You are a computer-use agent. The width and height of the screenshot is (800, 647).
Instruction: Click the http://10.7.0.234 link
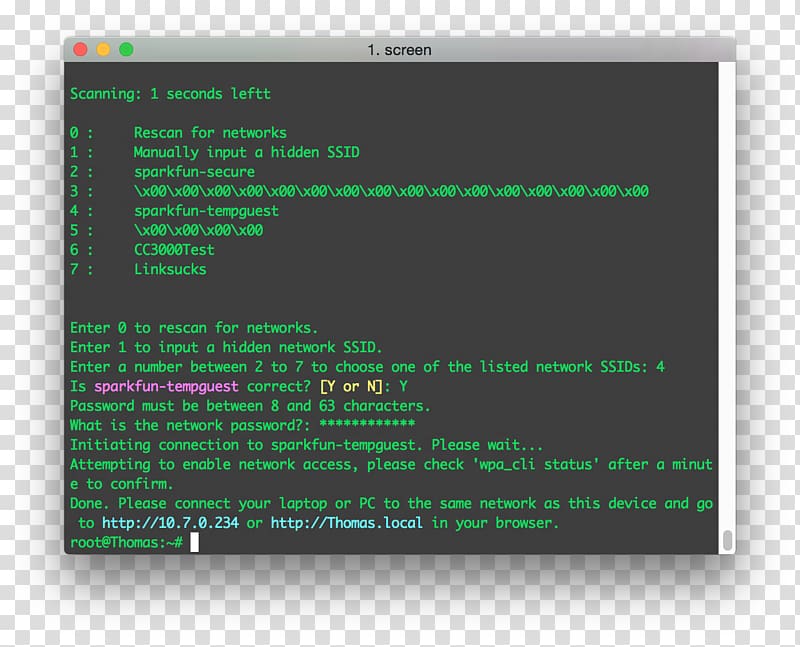[x=170, y=523]
